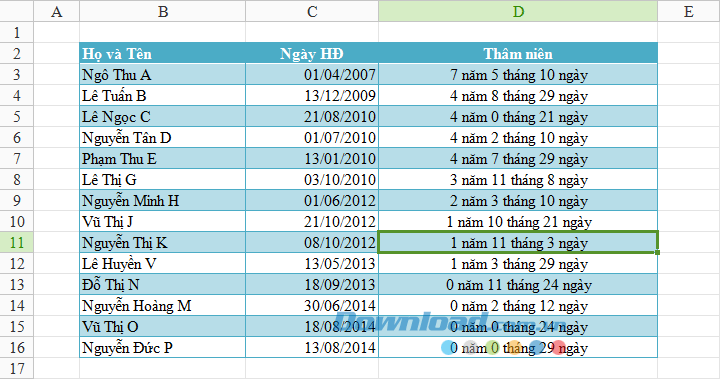The width and height of the screenshot is (720, 379).
Task: Click date cell 13/08/2014
Action: 312,347
